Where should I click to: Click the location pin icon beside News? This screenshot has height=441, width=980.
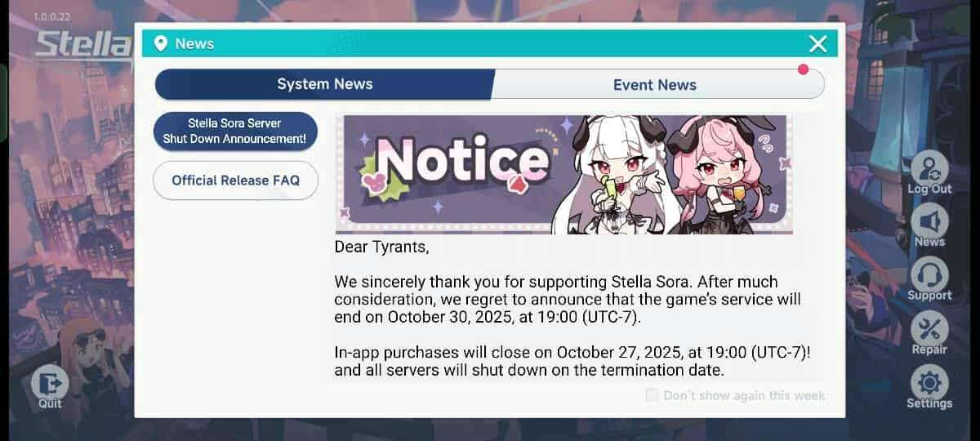point(161,43)
